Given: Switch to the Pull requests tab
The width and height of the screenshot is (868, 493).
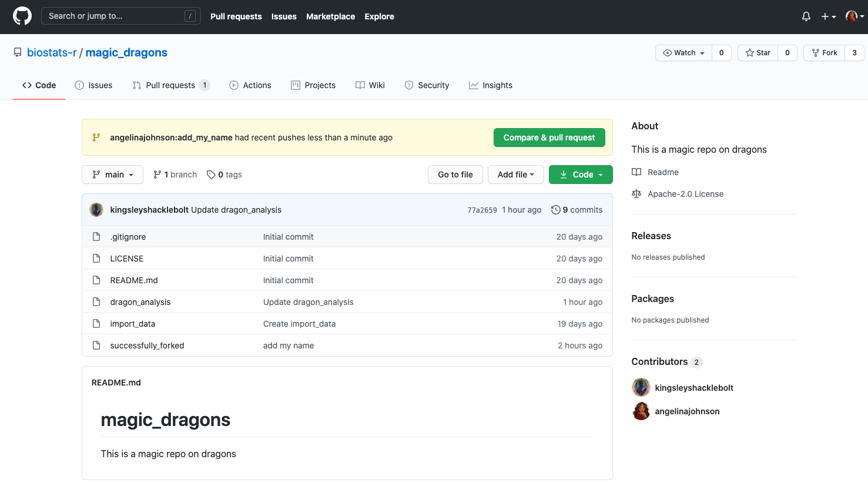Looking at the screenshot, I should (x=171, y=85).
